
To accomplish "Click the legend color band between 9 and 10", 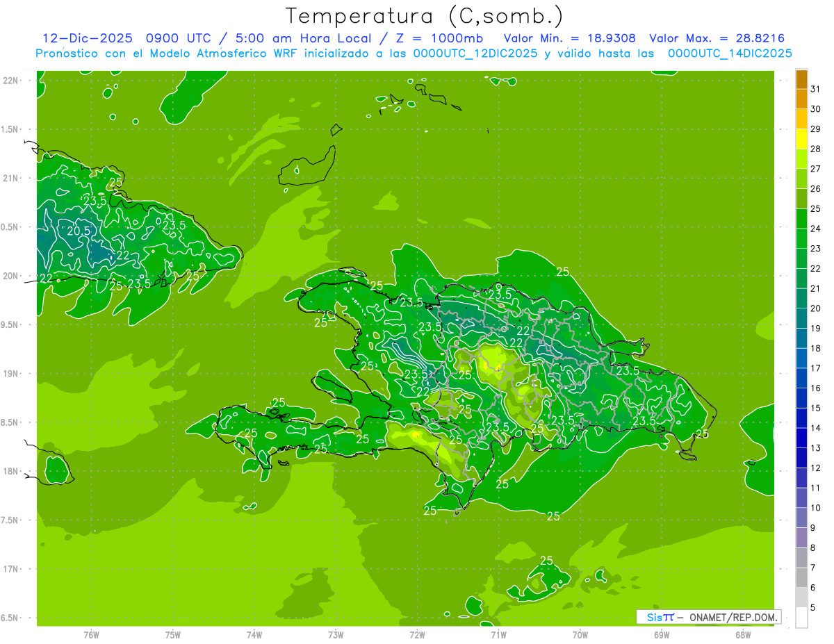I will click(801, 518).
